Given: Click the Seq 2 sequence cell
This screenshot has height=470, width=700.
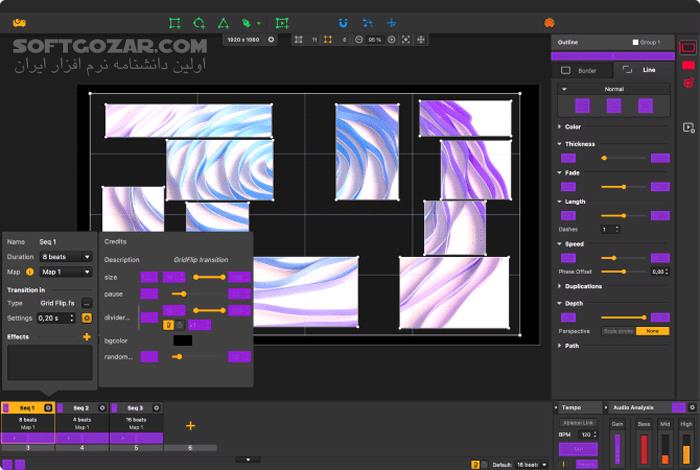Looking at the screenshot, I should click(x=81, y=424).
